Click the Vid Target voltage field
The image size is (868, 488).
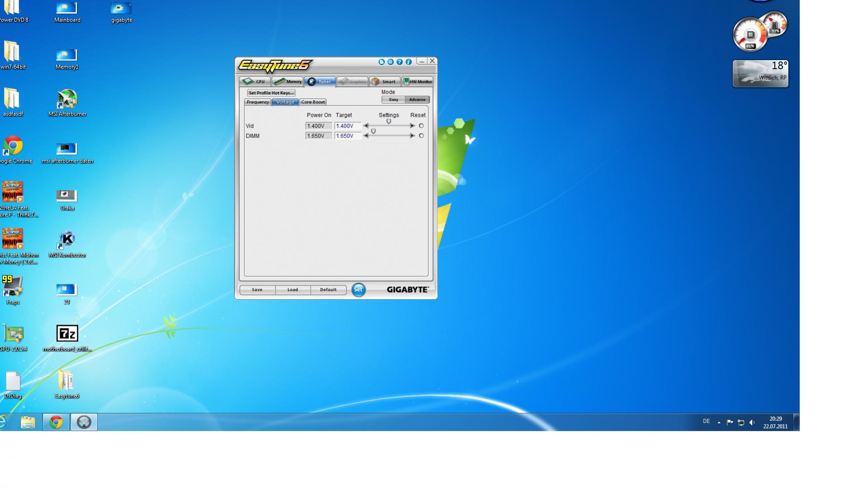point(348,126)
